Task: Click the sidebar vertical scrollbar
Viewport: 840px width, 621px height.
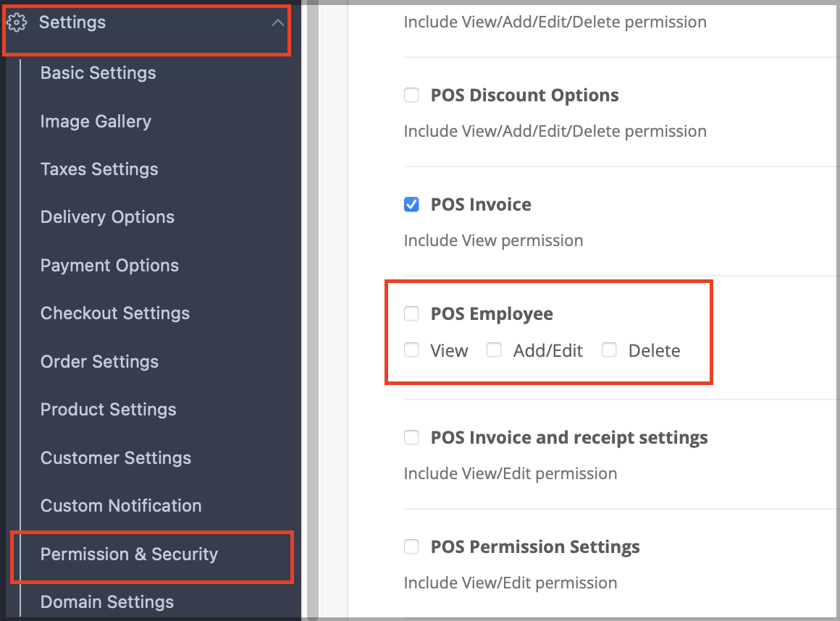Action: (313, 310)
